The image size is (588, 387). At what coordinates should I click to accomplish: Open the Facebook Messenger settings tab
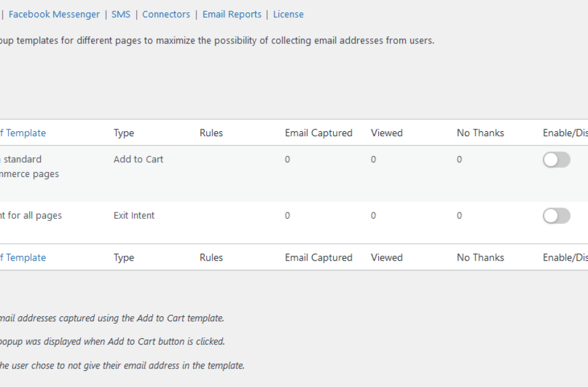(56, 14)
